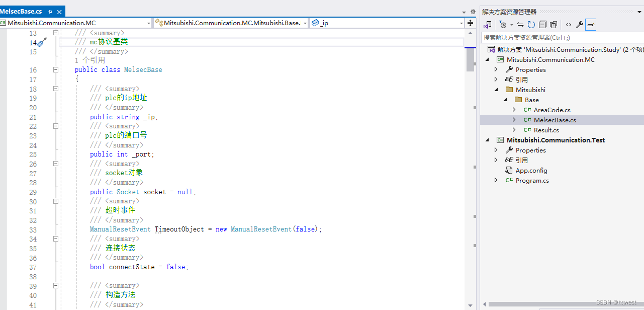Click C# project icon of Mitsubishi.Communication.MC
644x310 pixels.
(x=500, y=59)
